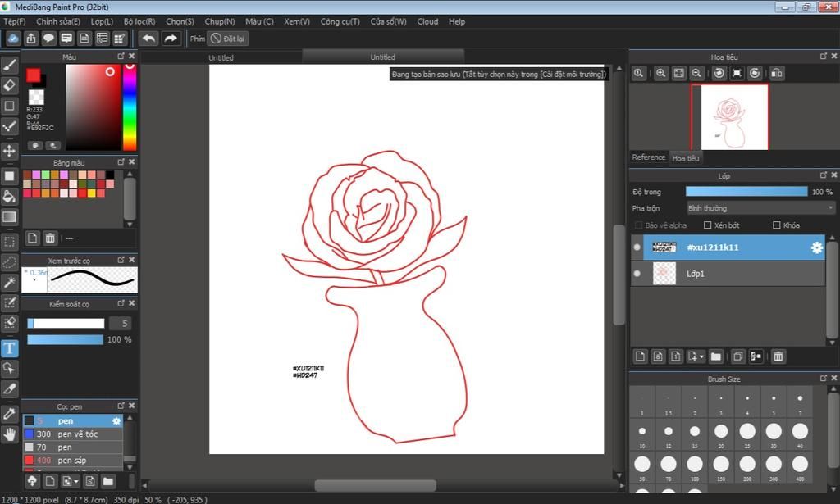Download brushes from cloud
Image resolution: width=840 pixels, height=504 pixels.
click(x=32, y=481)
